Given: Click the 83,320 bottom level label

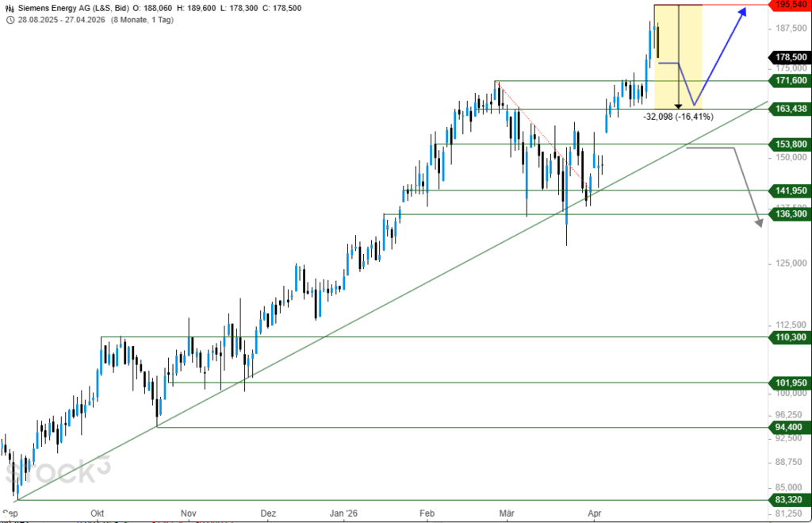Looking at the screenshot, I should pyautogui.click(x=790, y=500).
